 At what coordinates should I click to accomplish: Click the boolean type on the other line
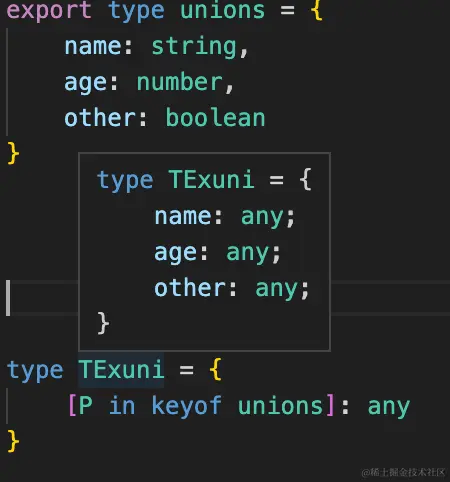pyautogui.click(x=215, y=118)
